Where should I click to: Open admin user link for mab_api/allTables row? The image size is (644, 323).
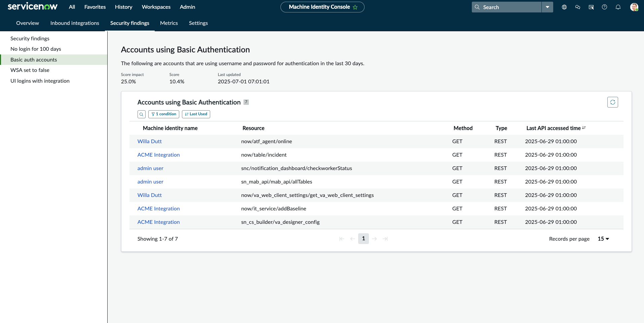click(x=150, y=182)
